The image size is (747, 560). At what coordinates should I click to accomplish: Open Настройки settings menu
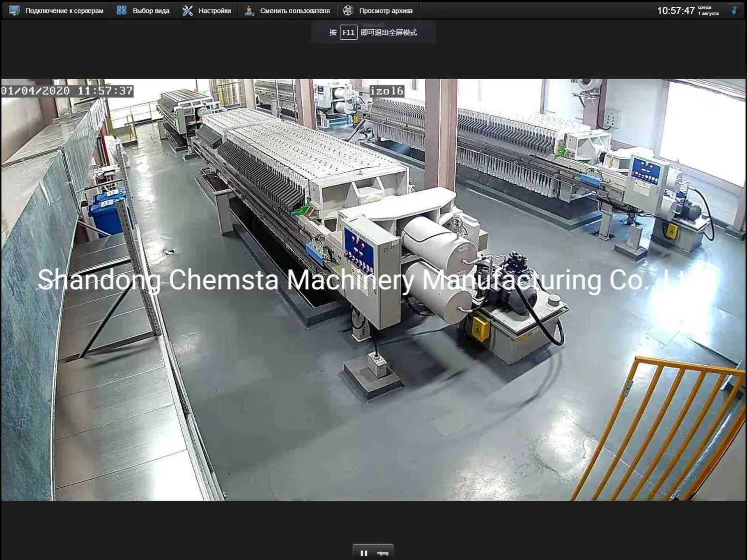207,10
